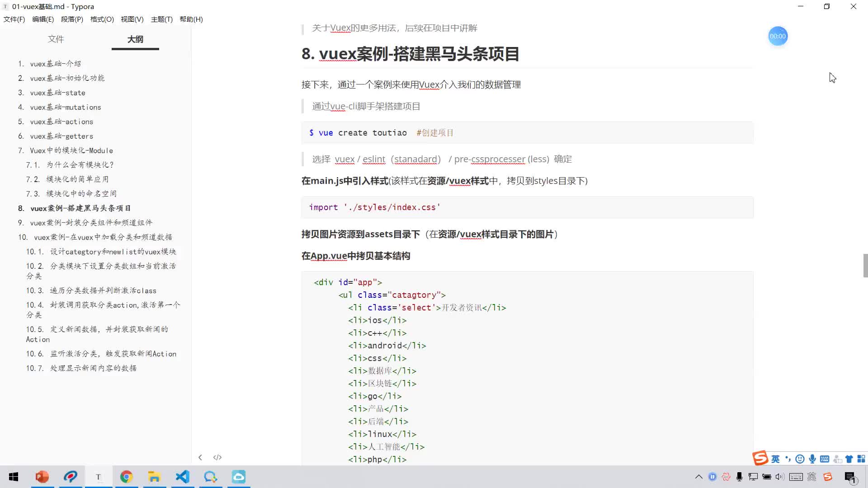Open the chat bubble app in taskbar
The width and height of the screenshot is (868, 488).
(210, 477)
